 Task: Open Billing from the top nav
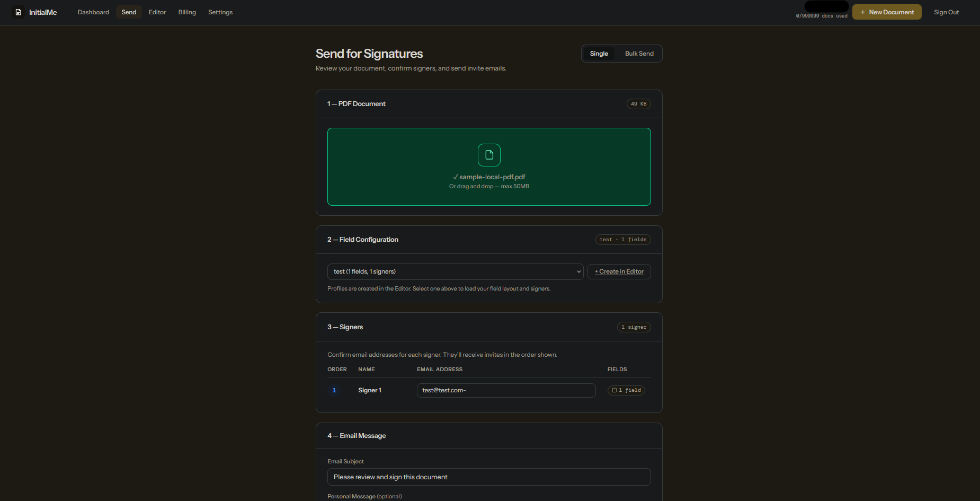click(187, 12)
